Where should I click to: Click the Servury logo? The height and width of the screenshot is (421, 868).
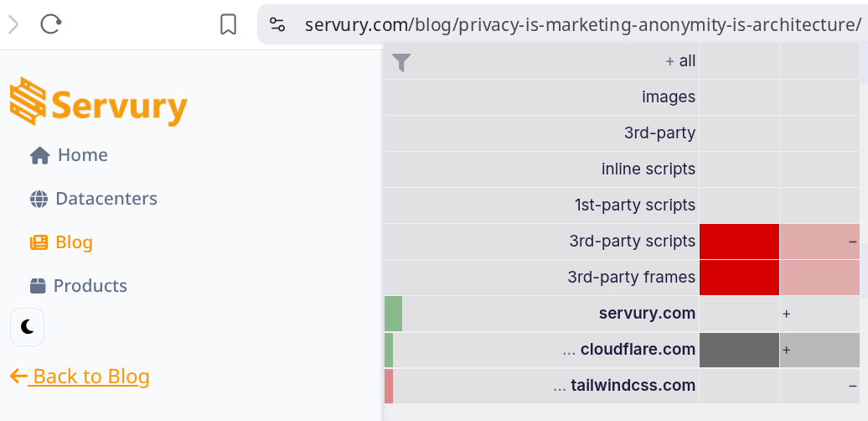point(98,105)
